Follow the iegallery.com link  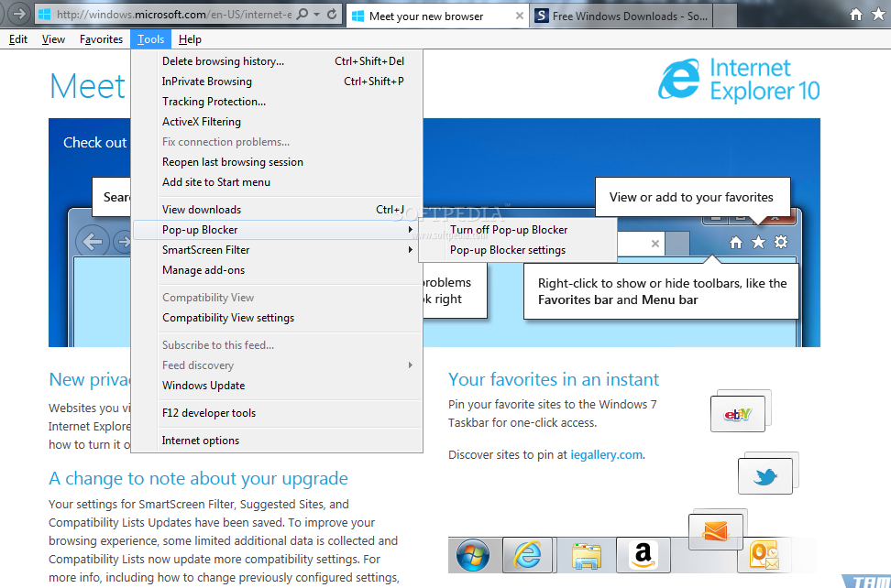606,453
